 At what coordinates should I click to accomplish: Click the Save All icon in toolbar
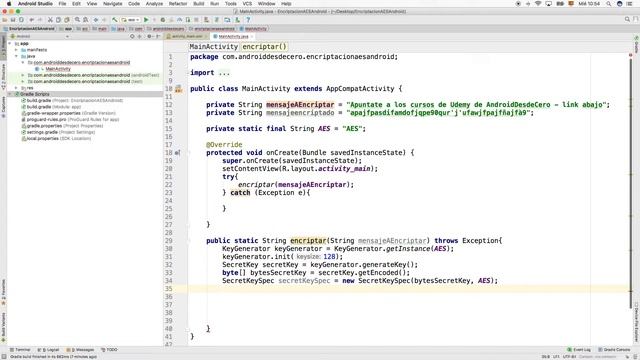point(13,20)
